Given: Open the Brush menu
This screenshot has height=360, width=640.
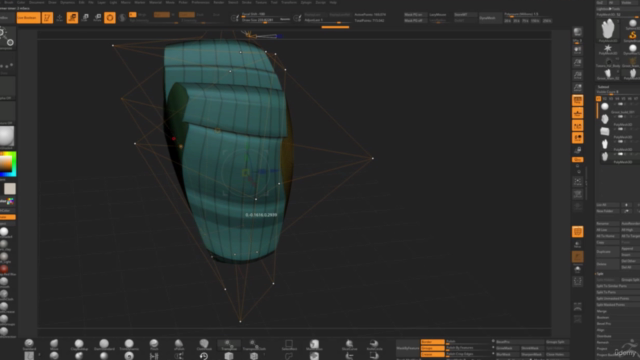Looking at the screenshot, I should [x=9, y=2].
